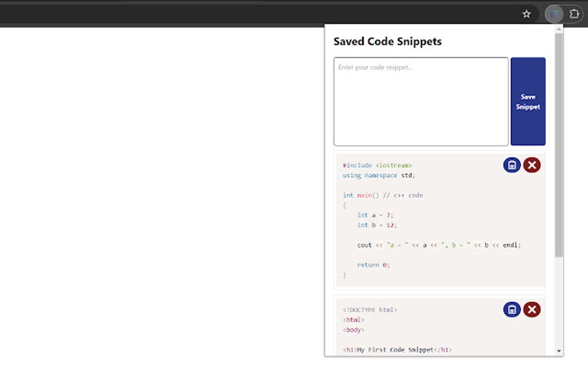Viewport: 588px width, 368px height.
Task: Click the 'My First Code Snippet' h1 line
Action: [397, 350]
